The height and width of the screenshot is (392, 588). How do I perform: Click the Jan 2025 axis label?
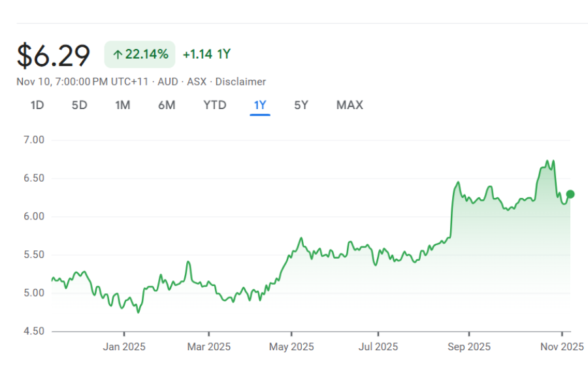pos(124,347)
